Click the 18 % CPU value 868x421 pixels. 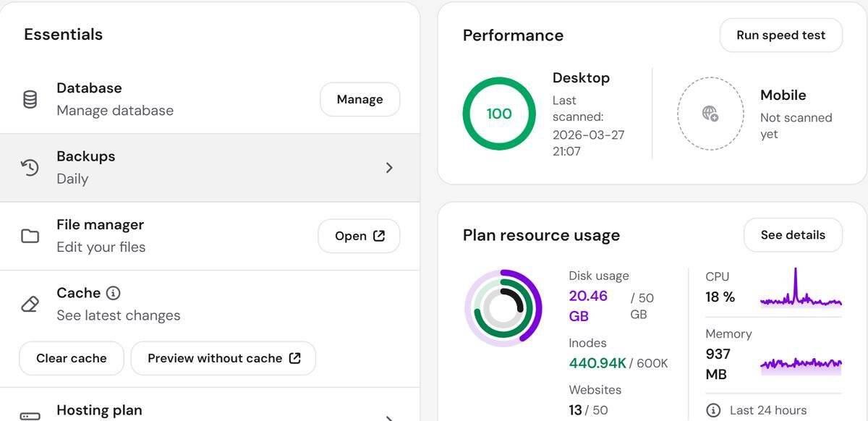click(720, 297)
